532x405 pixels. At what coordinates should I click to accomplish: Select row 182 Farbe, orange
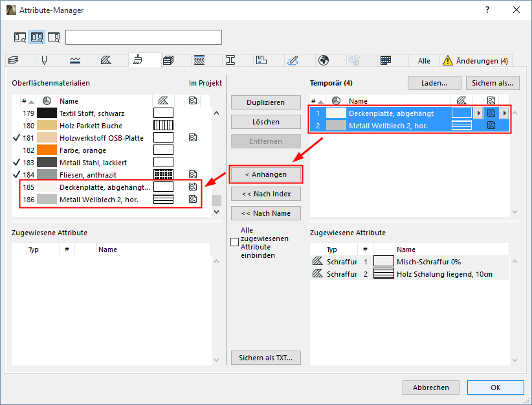click(x=111, y=150)
